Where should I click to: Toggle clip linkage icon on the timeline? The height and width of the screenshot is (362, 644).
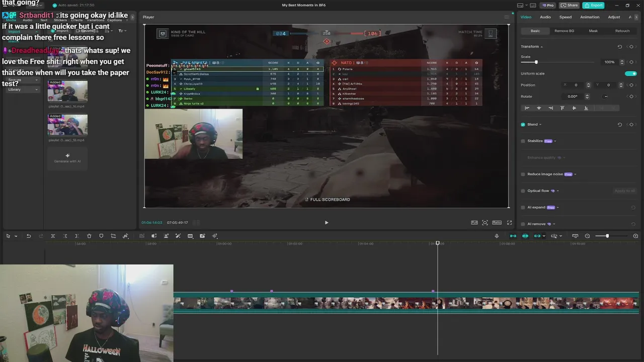537,236
